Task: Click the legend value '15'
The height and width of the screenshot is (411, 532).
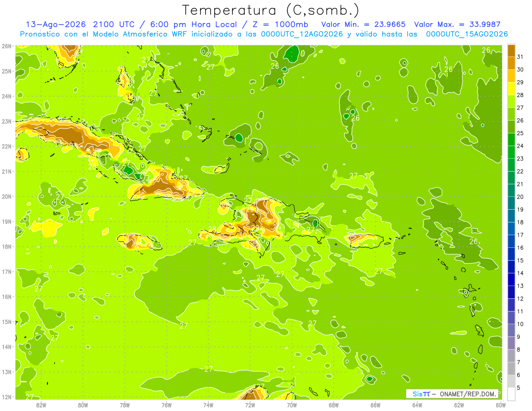Action: pyautogui.click(x=520, y=260)
